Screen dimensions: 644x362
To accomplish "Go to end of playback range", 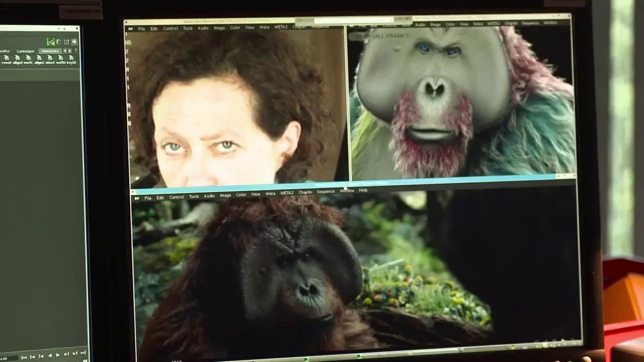I will click(83, 353).
